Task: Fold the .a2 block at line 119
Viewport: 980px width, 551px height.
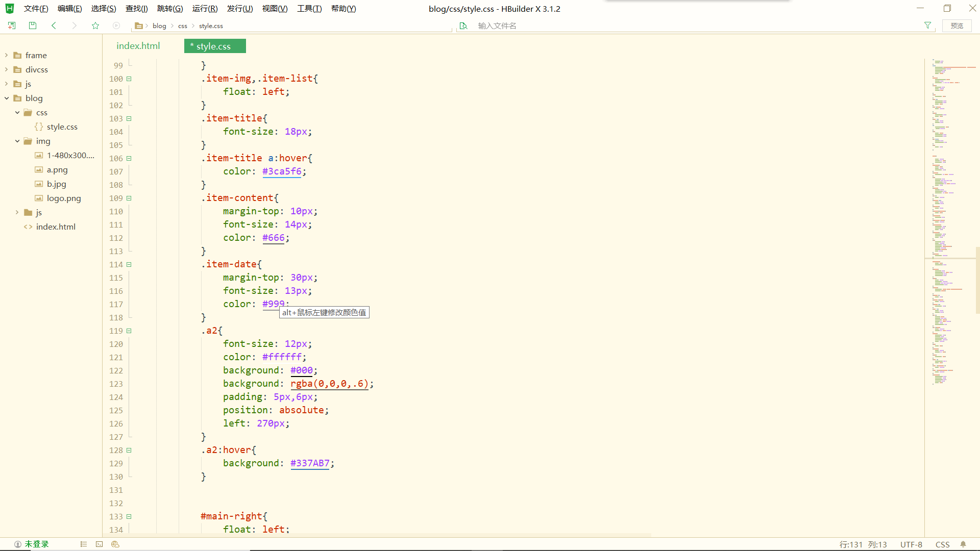Action: coord(129,331)
